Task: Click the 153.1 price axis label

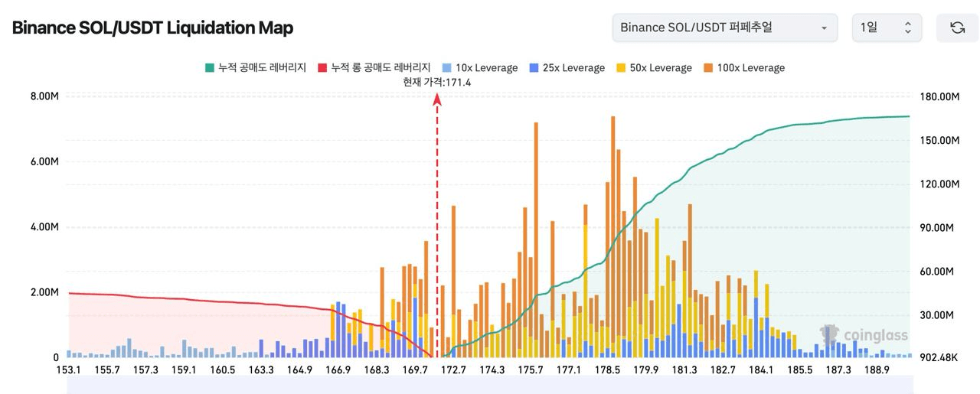Action: point(69,370)
